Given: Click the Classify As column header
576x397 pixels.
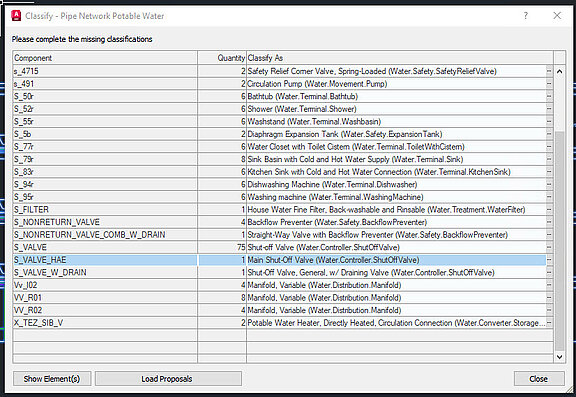Looking at the screenshot, I should [x=400, y=58].
